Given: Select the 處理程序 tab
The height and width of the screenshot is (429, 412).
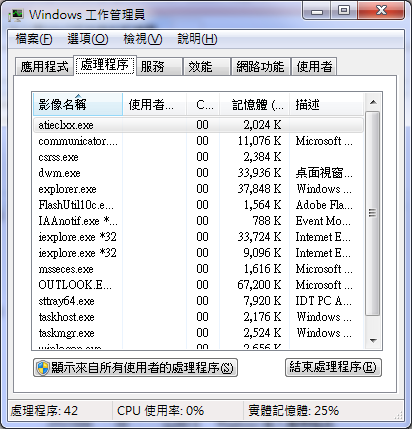Looking at the screenshot, I should pyautogui.click(x=104, y=65).
